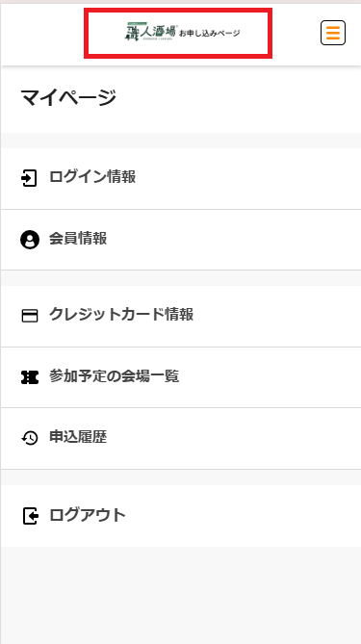Click the person avatar icon for 会員情報
Screen dimensions: 361x644
(30, 240)
